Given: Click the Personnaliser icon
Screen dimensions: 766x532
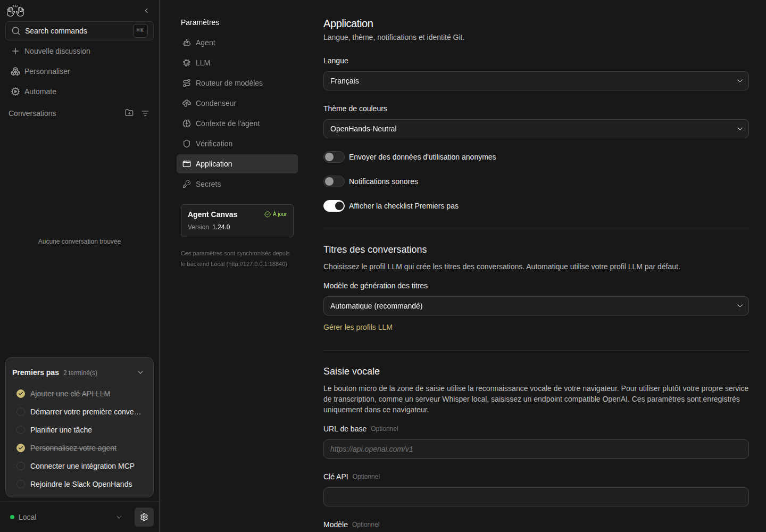Looking at the screenshot, I should (x=15, y=71).
